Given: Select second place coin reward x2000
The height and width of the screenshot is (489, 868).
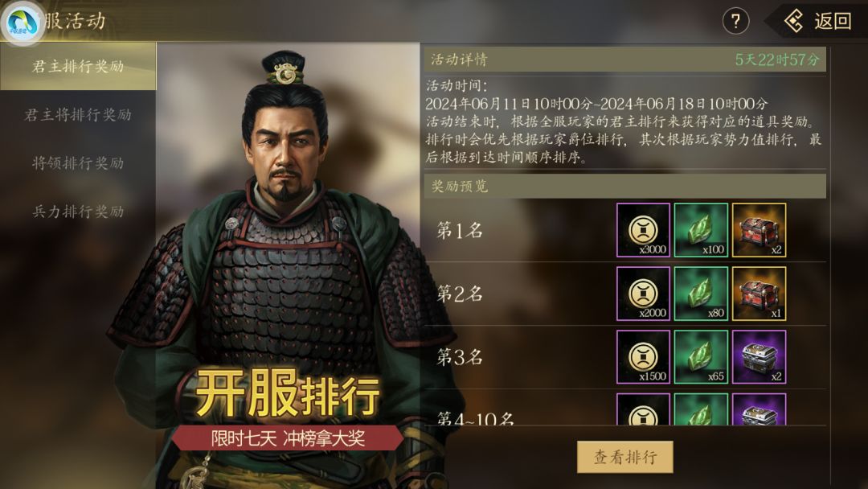Looking at the screenshot, I should tap(643, 294).
